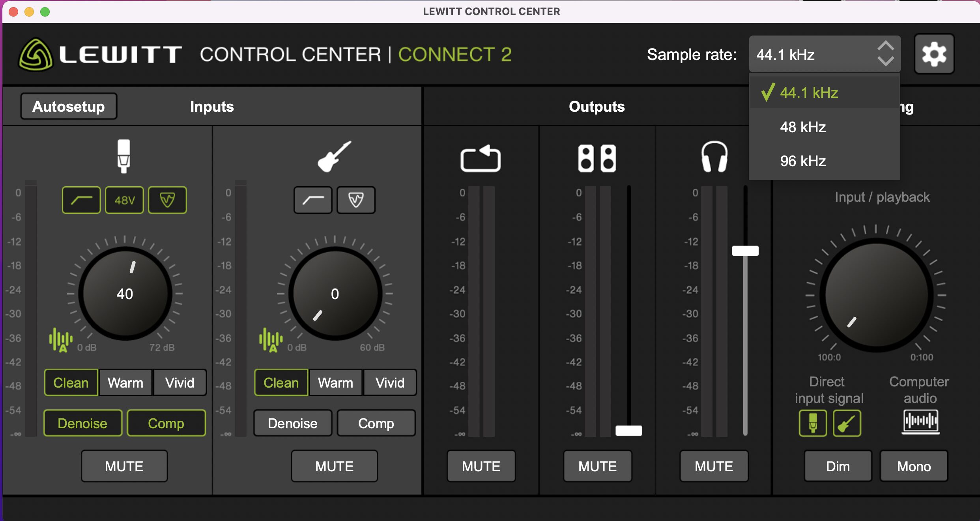
Task: Select Warm mode on guitar channel
Action: click(336, 382)
